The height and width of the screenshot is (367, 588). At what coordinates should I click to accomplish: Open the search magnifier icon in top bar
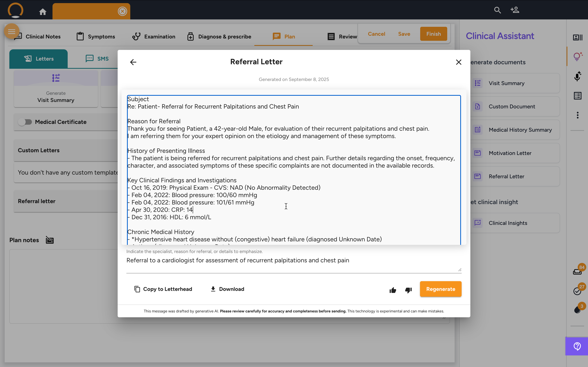coord(497,10)
